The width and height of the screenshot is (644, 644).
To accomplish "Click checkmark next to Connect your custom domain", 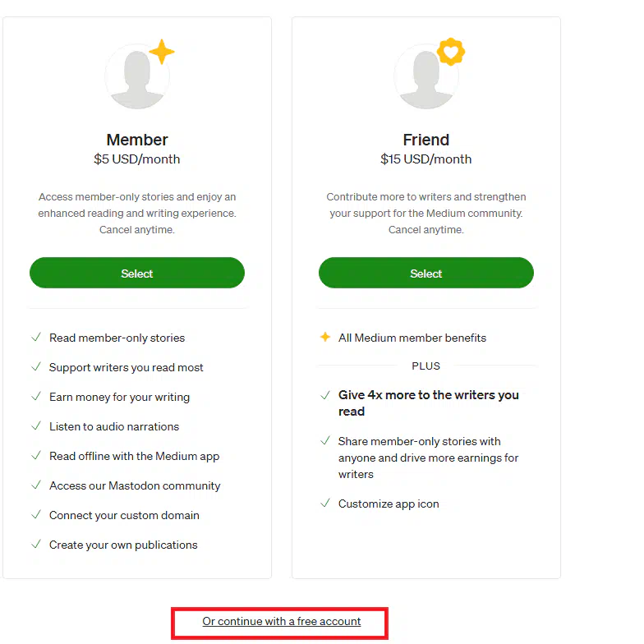I will click(36, 514).
